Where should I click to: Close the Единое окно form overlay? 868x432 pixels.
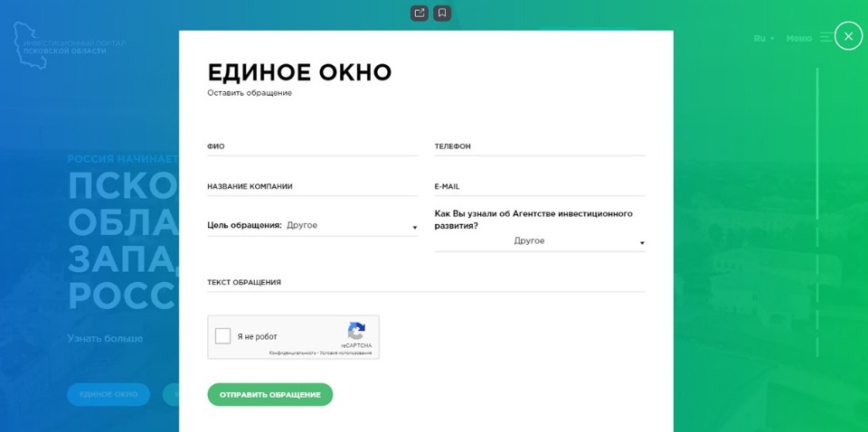(x=848, y=36)
